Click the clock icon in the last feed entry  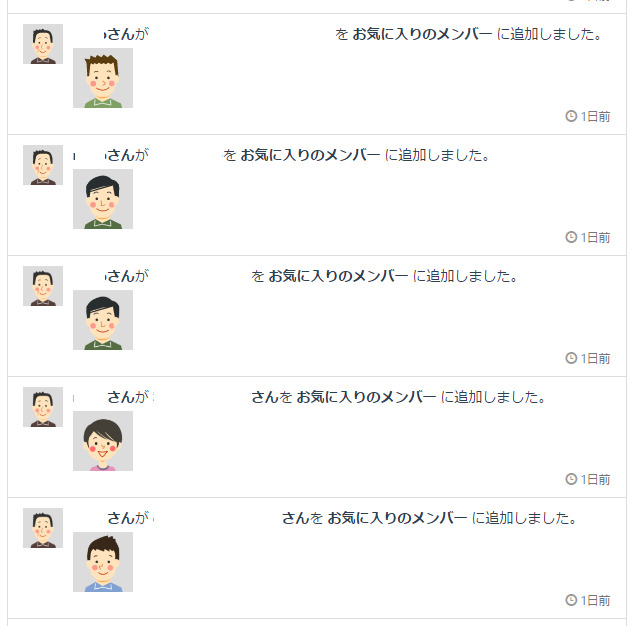(x=571, y=600)
